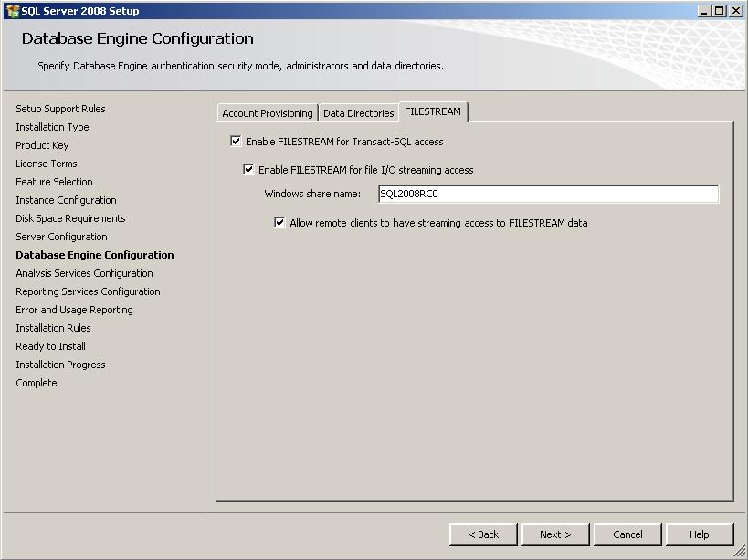Click bold Database Engine Configuration sidebar step
748x560 pixels.
pyautogui.click(x=95, y=255)
